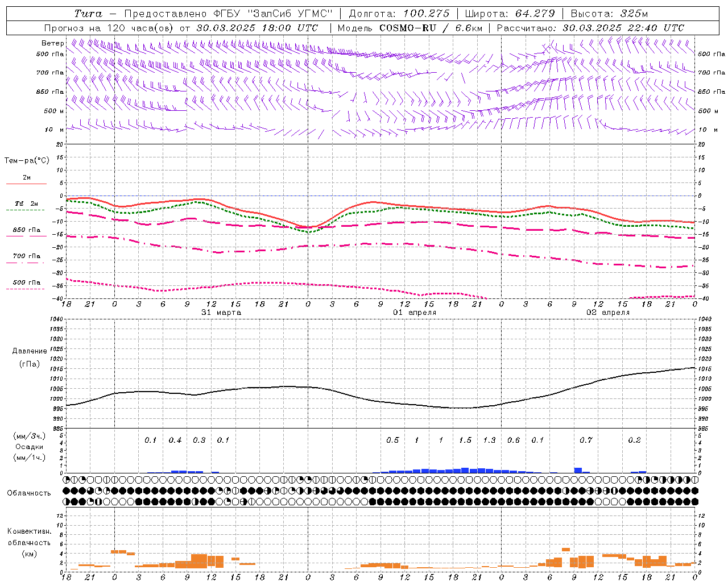The height and width of the screenshot is (582, 728).
Task: Click the "Облачность" cloudiness row label
Action: (29, 493)
